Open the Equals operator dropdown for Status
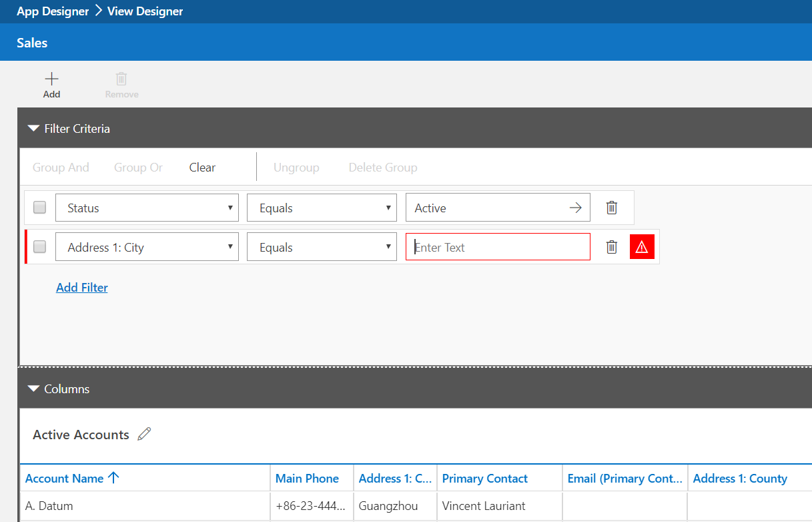The height and width of the screenshot is (522, 812). tap(322, 208)
